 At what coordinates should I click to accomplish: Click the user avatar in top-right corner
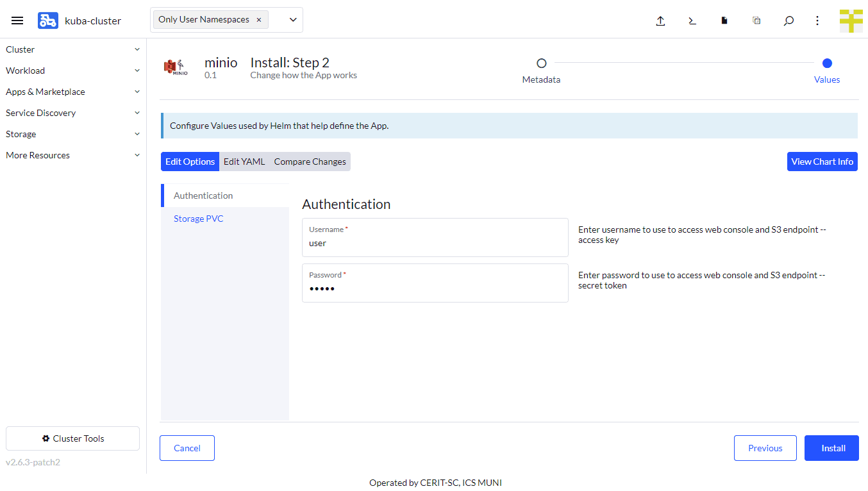point(851,21)
